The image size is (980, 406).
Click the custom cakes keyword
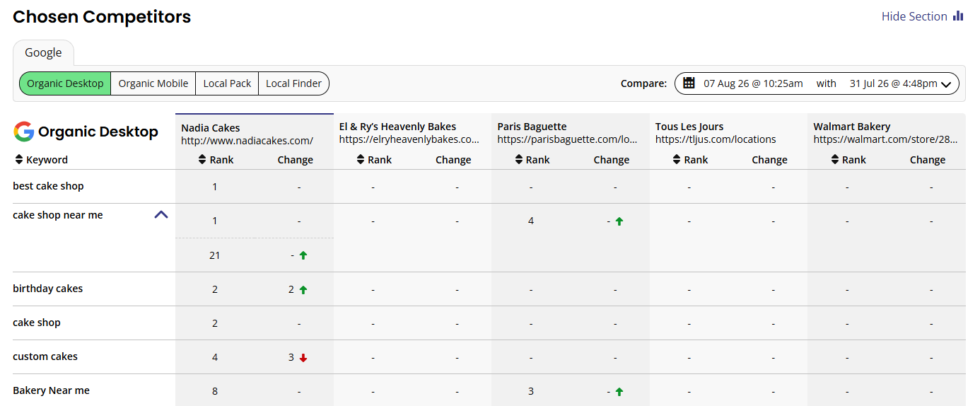point(45,356)
